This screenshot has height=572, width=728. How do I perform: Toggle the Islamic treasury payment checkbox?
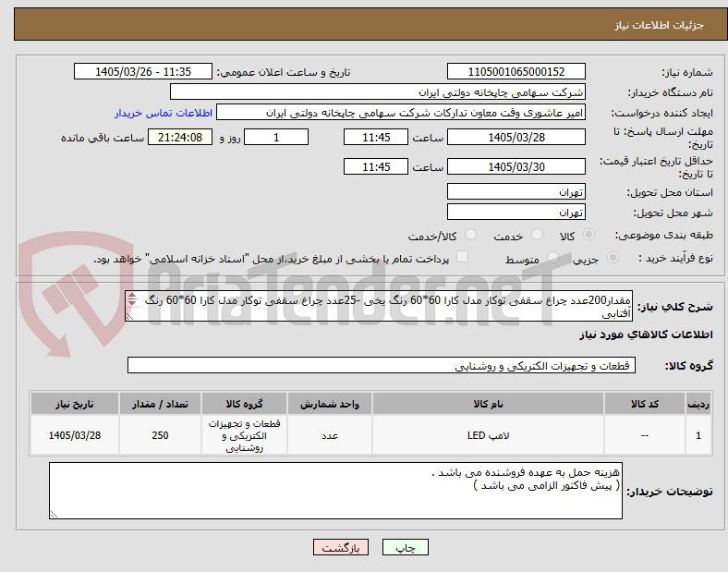(463, 257)
